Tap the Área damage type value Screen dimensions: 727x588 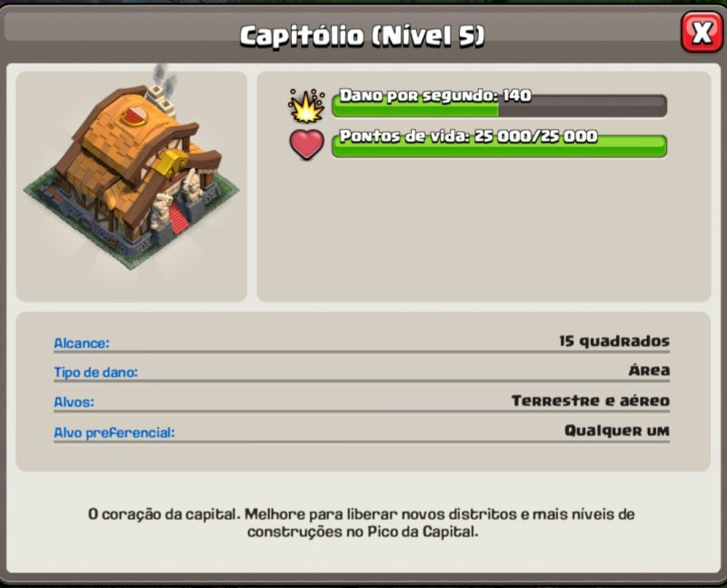coord(649,370)
